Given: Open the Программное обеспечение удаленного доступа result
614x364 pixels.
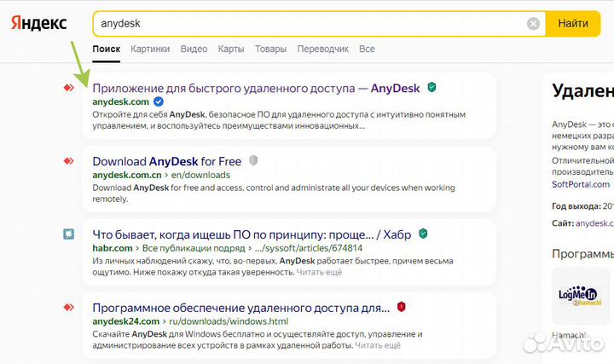Looking at the screenshot, I should tap(241, 308).
